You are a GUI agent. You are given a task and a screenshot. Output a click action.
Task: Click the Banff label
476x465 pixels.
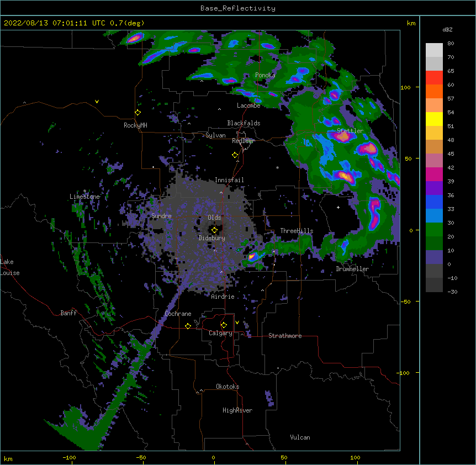[x=68, y=313]
